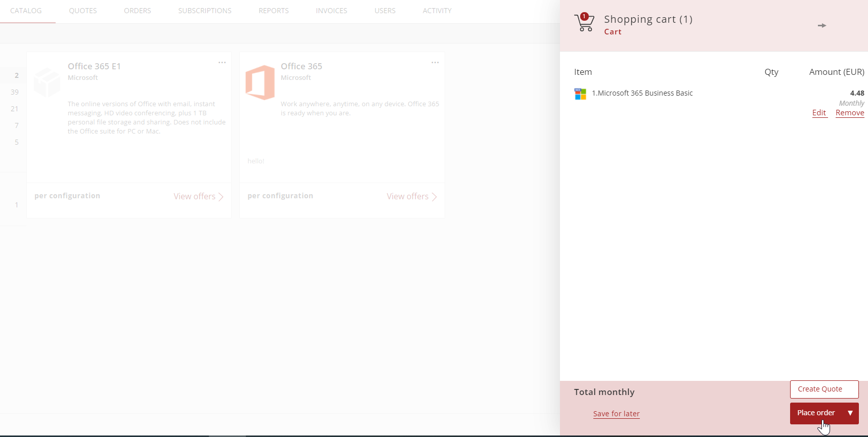The width and height of the screenshot is (868, 437).
Task: Click Office 365 E1 box product image
Action: (47, 82)
